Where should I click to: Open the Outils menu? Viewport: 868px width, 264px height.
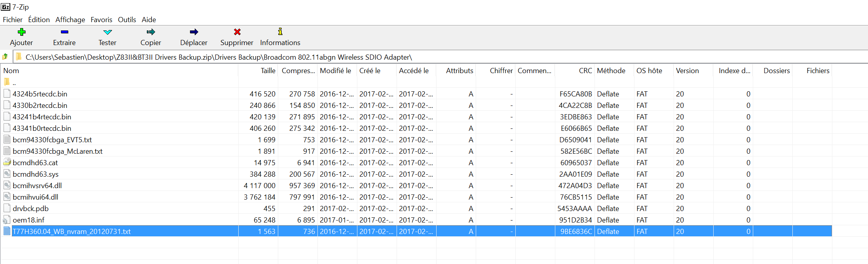[x=127, y=19]
